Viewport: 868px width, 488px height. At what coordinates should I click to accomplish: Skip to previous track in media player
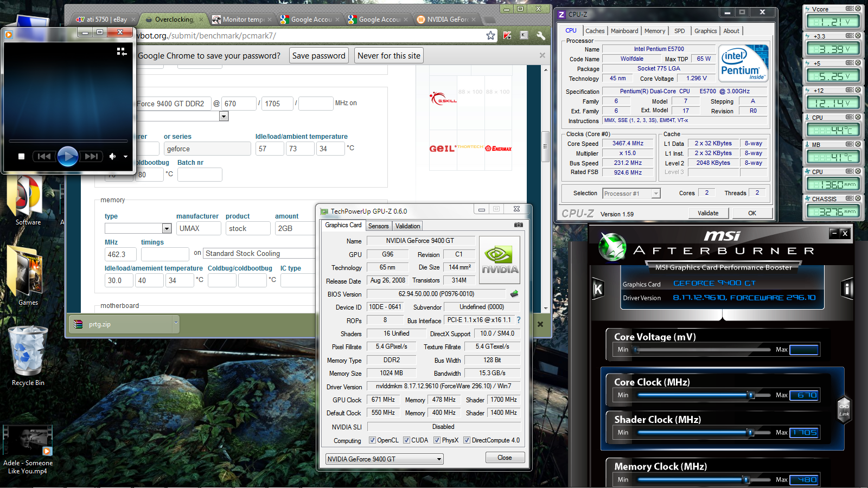pos(44,156)
